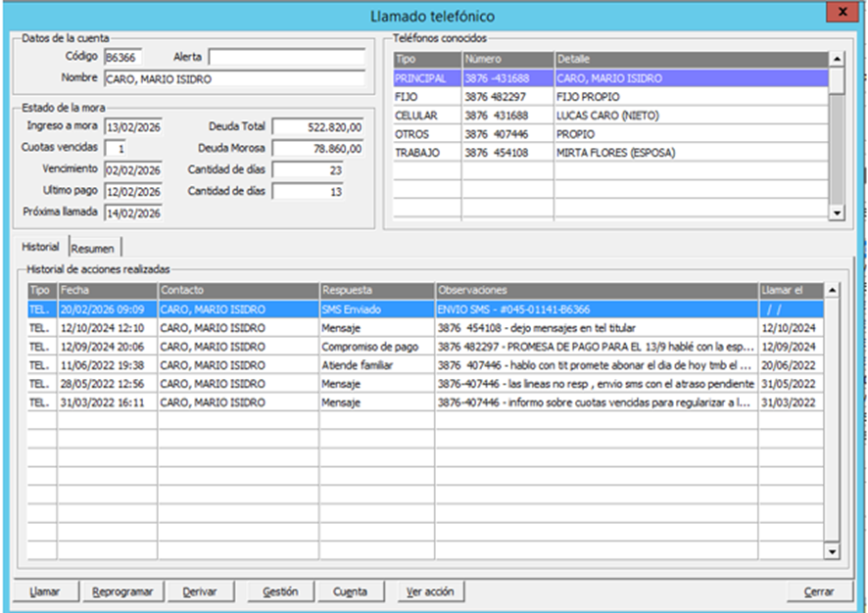This screenshot has height=613, width=868.
Task: Select the TRABAJO phone row for Mirta Flores
Action: [609, 153]
